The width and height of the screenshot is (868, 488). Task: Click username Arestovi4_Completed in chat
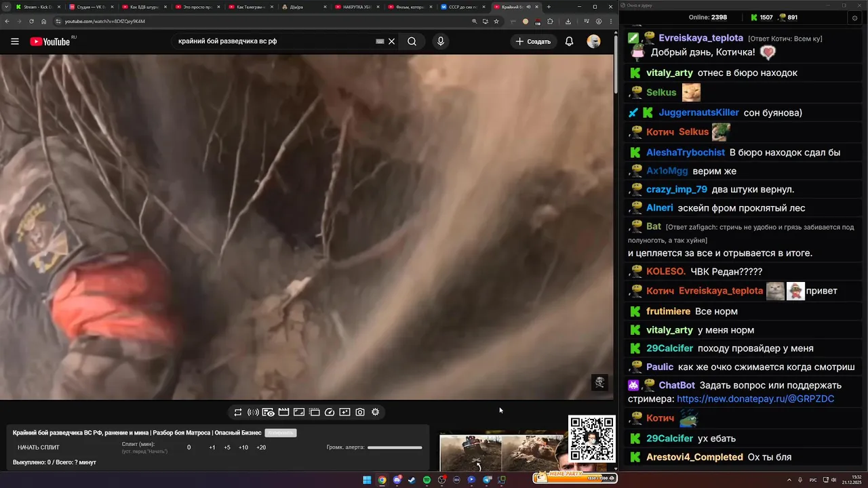(694, 457)
